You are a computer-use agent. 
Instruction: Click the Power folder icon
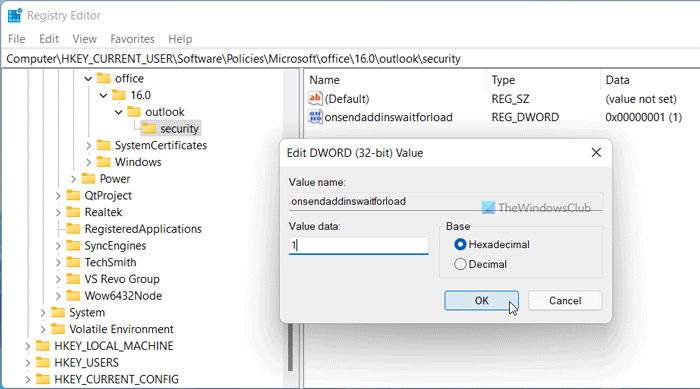click(88, 179)
